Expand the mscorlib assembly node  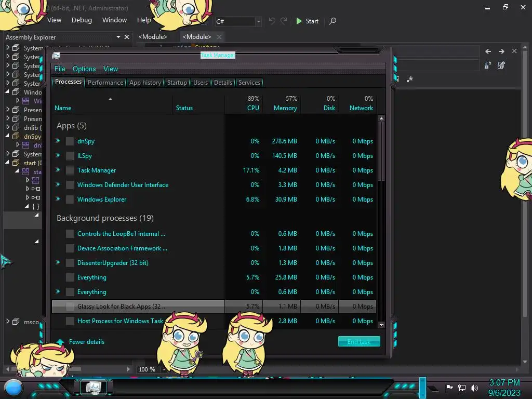click(8, 321)
